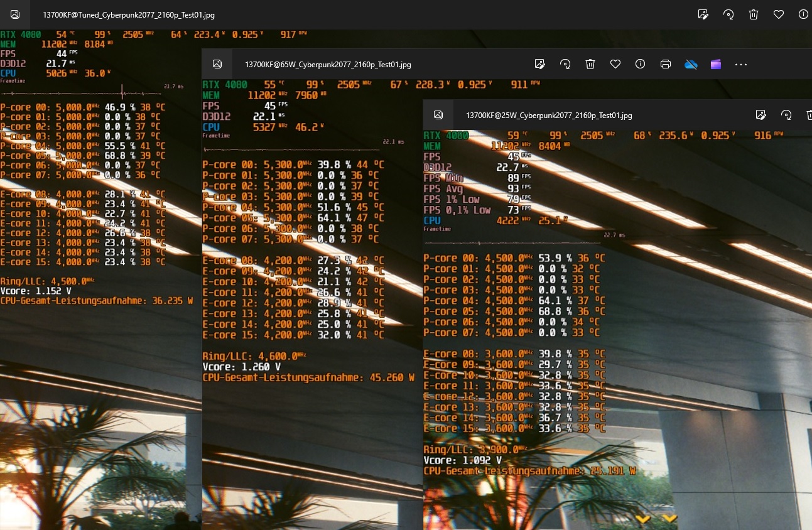Click 'E-core 08: 3,600.0' row with 39.8 %
Screen dimensions: 812x530
tap(514, 354)
